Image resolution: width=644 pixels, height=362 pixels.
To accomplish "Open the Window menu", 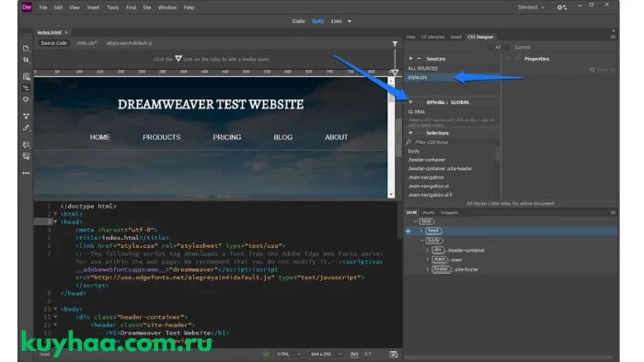I will (x=167, y=7).
